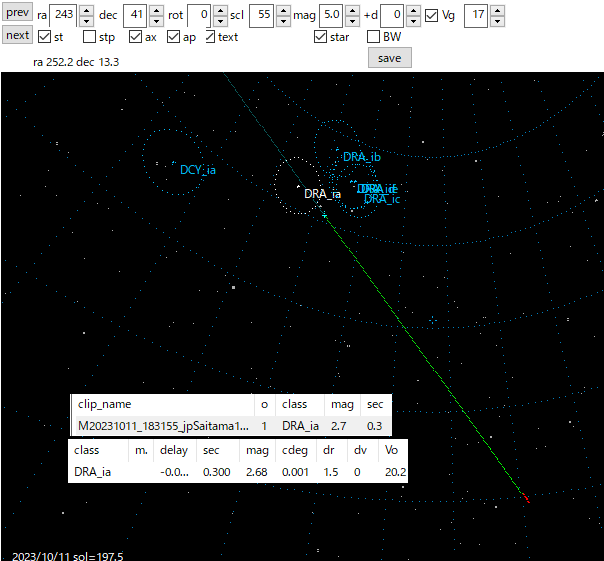
Task: Toggle the ap checkbox
Action: (x=175, y=37)
